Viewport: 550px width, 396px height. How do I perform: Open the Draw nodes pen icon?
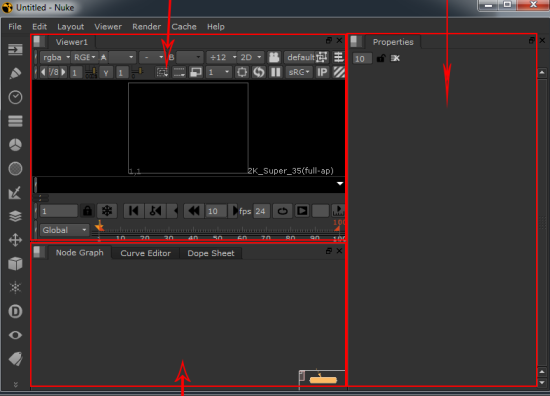point(15,73)
